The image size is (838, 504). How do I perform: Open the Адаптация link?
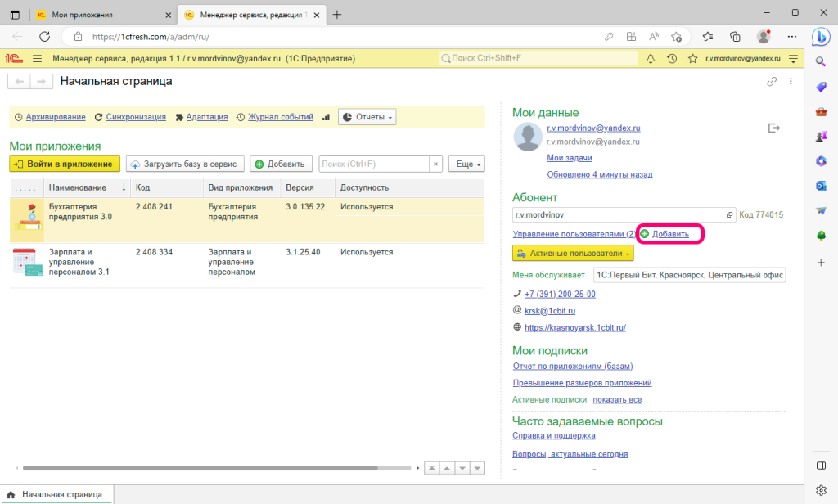point(207,117)
